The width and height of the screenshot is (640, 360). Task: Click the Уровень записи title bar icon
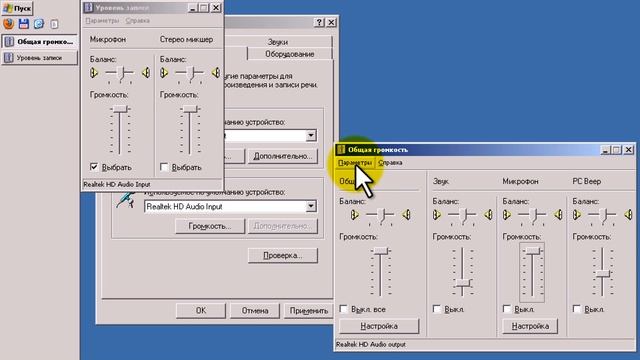(x=89, y=8)
